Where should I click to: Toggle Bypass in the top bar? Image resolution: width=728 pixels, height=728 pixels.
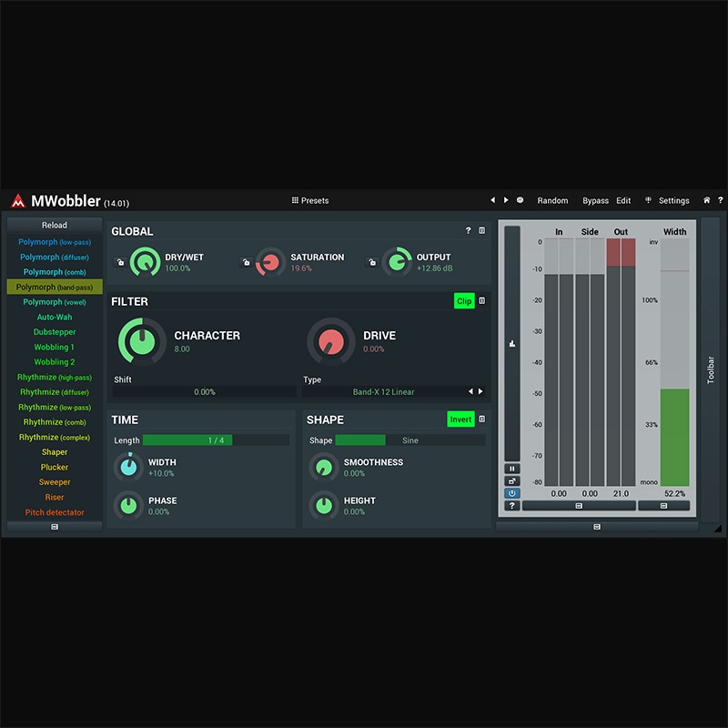click(x=595, y=200)
